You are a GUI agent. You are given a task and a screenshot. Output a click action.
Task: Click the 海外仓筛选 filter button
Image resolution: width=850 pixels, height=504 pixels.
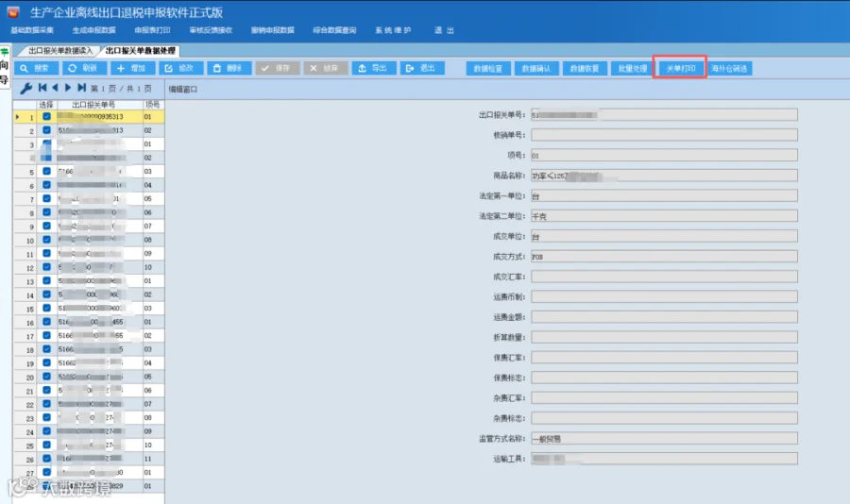729,69
